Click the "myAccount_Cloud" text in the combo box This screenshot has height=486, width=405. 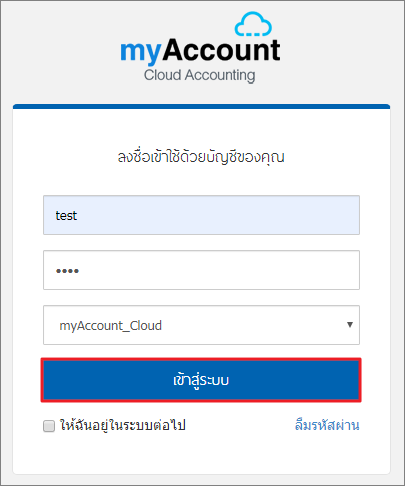tap(111, 325)
